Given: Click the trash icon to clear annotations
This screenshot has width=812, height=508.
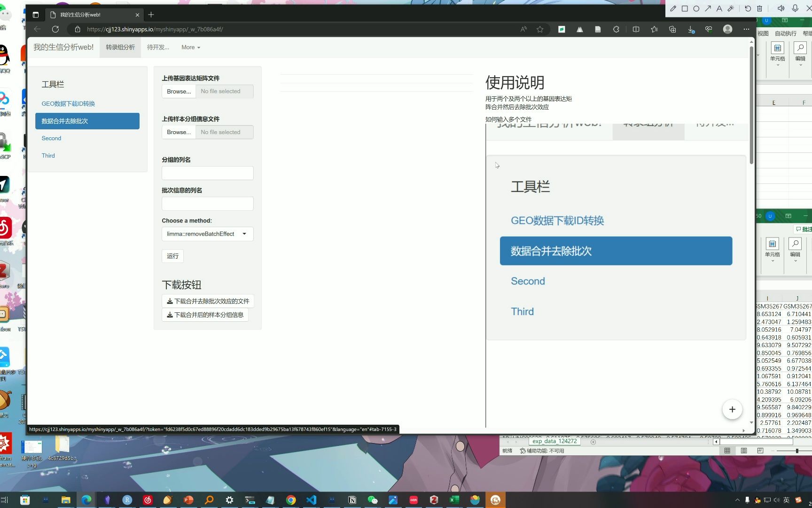Looking at the screenshot, I should coord(759,8).
